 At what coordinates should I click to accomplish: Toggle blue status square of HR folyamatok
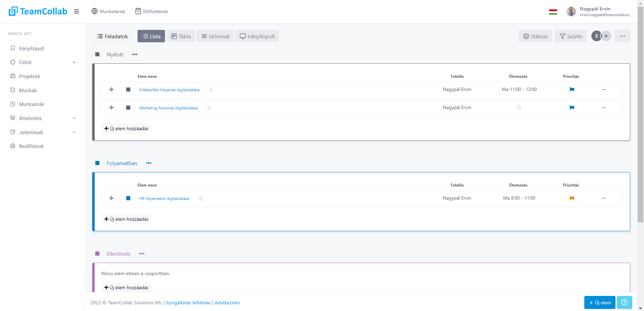coord(128,198)
